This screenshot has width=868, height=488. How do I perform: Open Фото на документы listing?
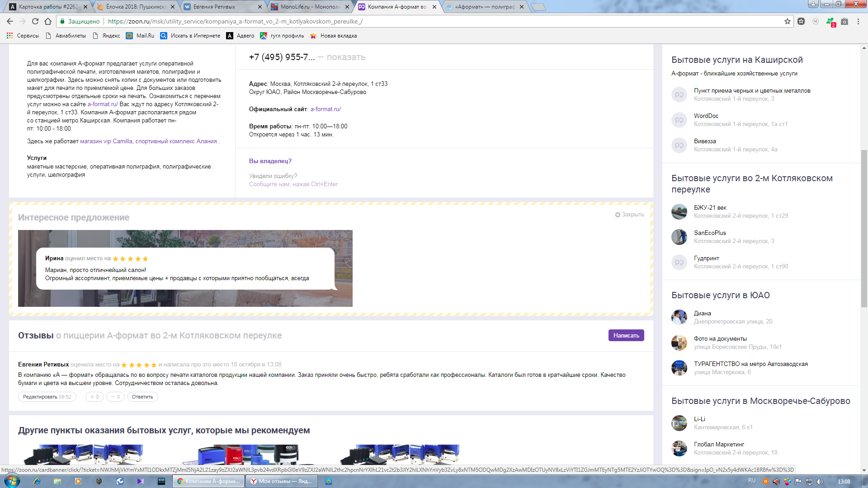[720, 338]
